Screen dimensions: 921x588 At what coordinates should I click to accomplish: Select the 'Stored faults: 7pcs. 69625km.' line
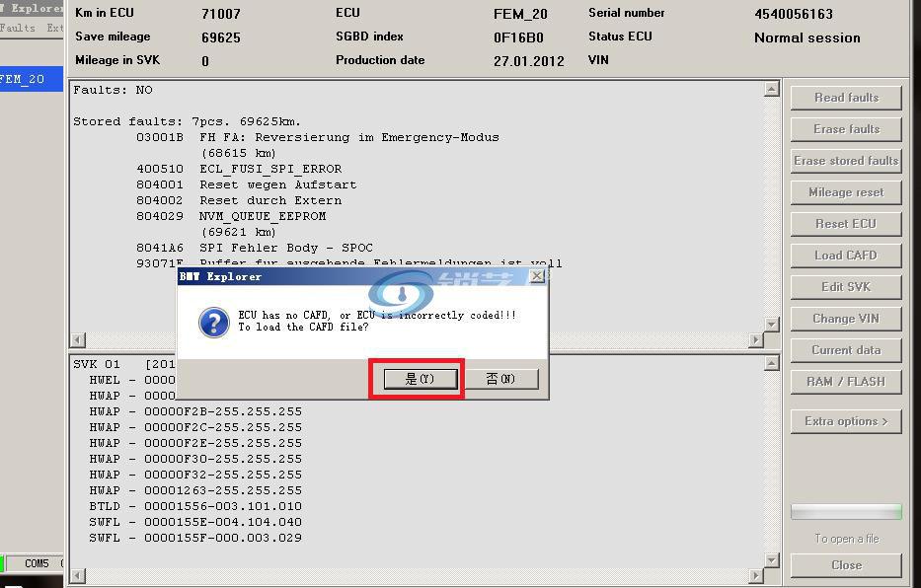(x=187, y=121)
